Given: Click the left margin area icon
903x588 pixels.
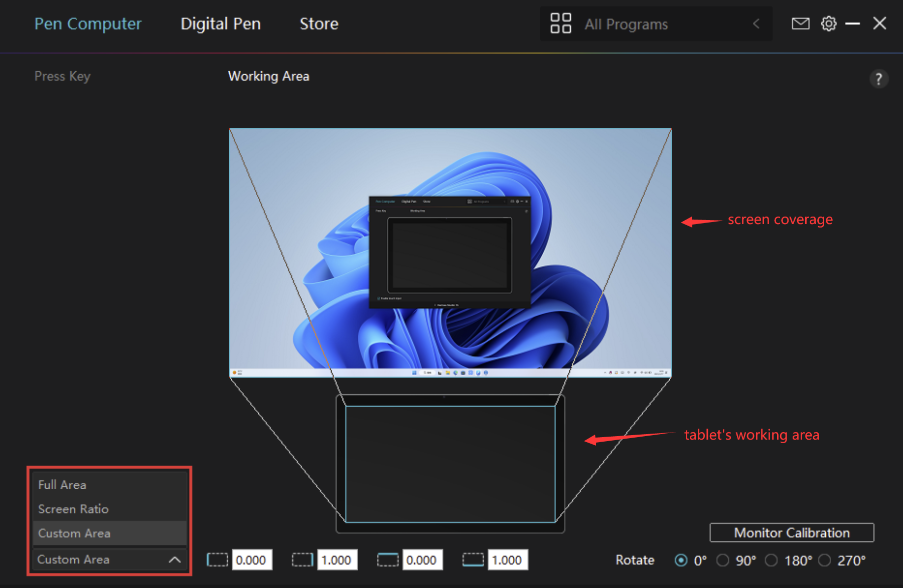Looking at the screenshot, I should 217,559.
